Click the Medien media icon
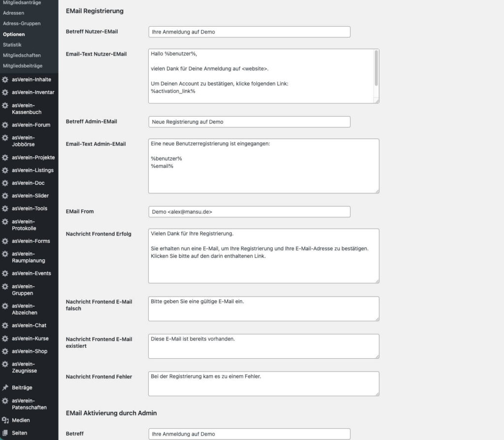Viewport: 504px width, 440px height. (x=5, y=420)
